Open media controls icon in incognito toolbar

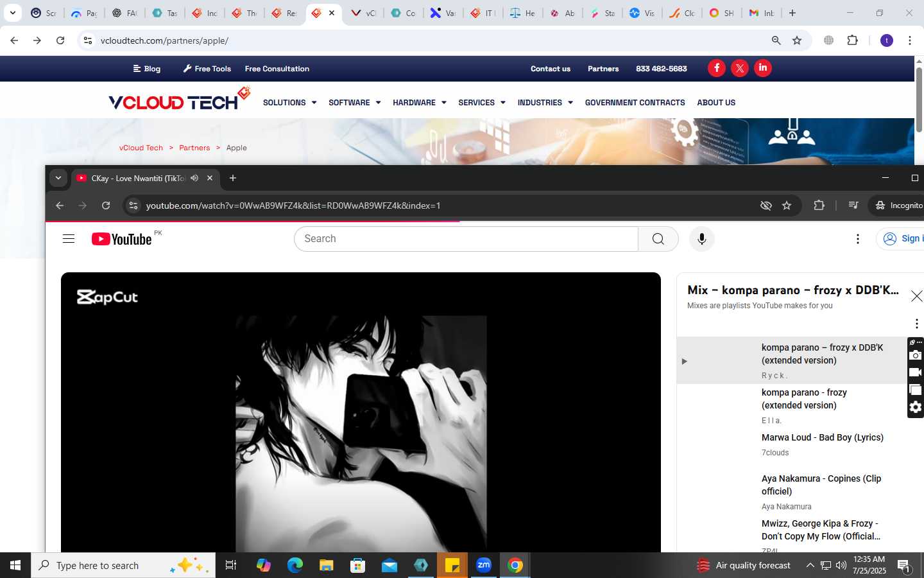point(853,206)
